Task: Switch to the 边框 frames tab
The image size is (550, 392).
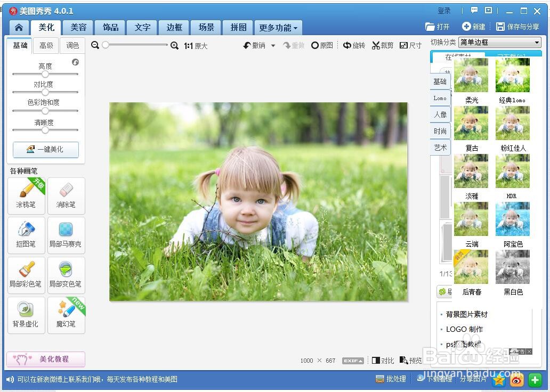Action: click(x=174, y=27)
